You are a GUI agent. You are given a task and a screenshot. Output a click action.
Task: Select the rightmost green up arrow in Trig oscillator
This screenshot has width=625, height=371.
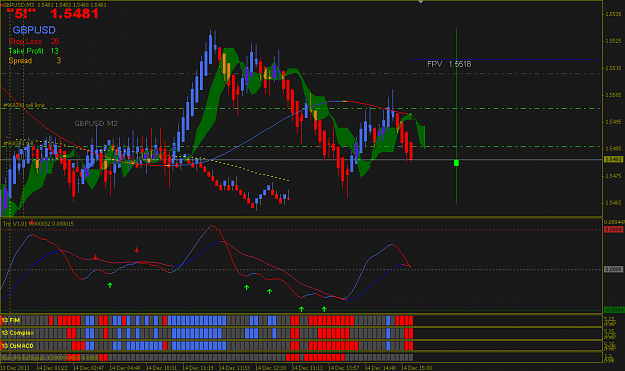click(324, 309)
